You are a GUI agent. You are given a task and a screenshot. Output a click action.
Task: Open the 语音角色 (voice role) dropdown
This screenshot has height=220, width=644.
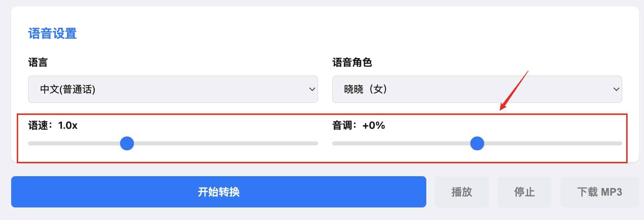coord(477,89)
